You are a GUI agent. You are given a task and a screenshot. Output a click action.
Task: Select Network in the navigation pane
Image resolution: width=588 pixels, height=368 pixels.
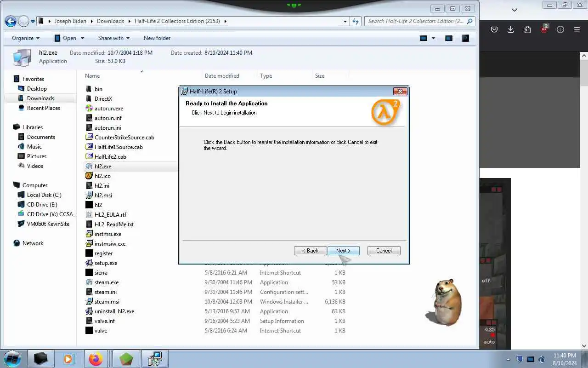point(33,243)
